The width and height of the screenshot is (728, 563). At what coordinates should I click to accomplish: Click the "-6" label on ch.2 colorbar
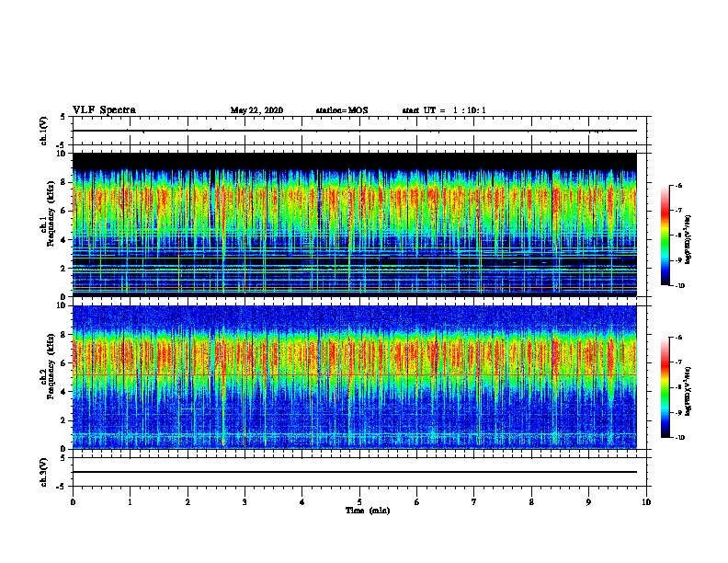coord(679,338)
